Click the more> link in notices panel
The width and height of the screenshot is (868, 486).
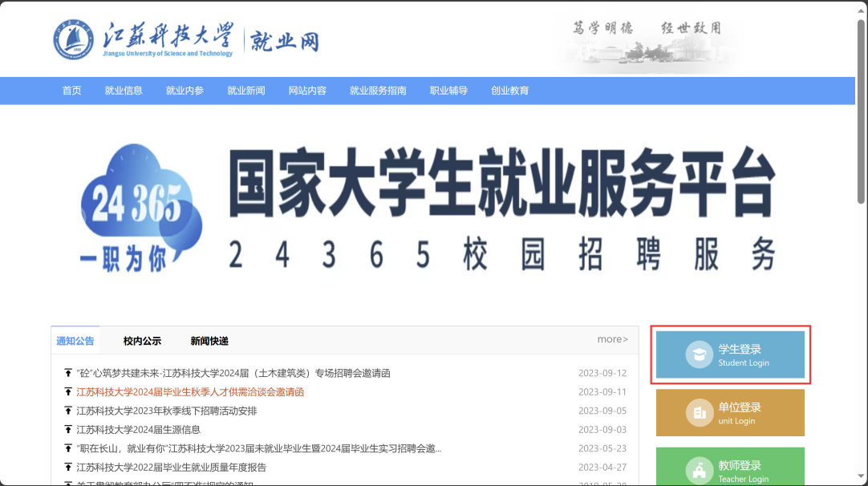click(x=612, y=339)
